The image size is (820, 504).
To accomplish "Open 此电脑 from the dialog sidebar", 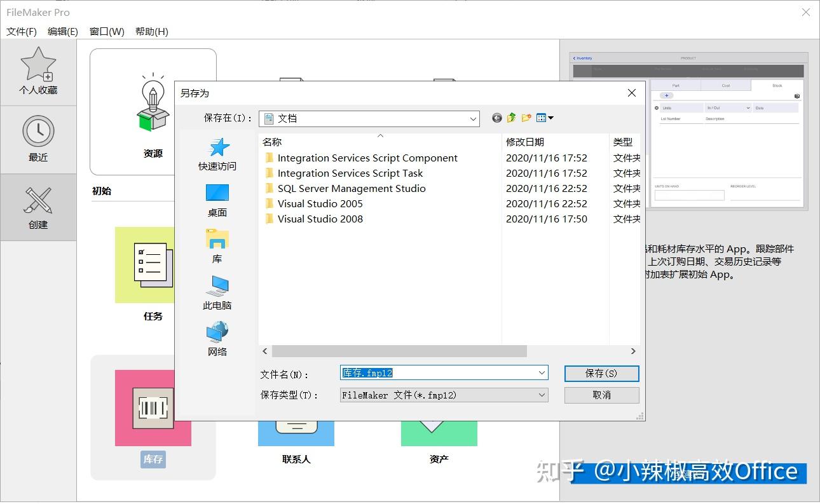I will [217, 292].
